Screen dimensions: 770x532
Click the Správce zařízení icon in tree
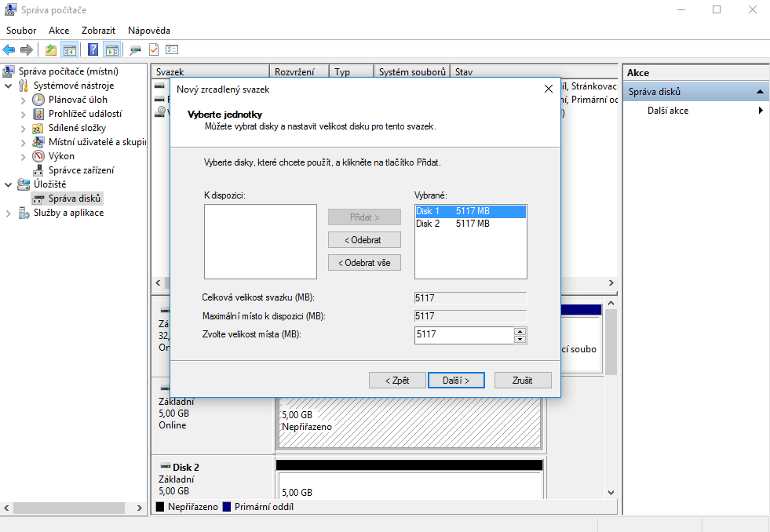click(x=38, y=170)
